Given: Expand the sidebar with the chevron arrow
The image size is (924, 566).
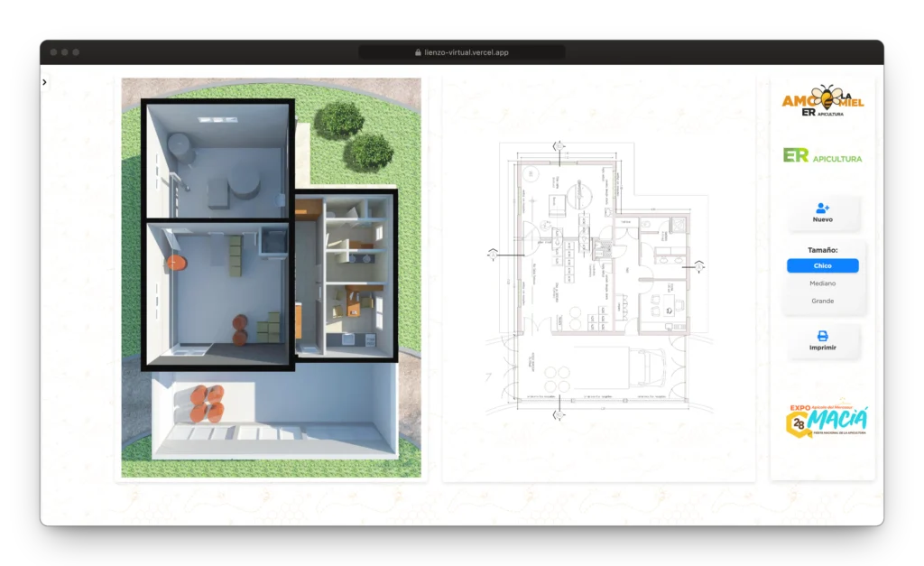Looking at the screenshot, I should pos(44,82).
